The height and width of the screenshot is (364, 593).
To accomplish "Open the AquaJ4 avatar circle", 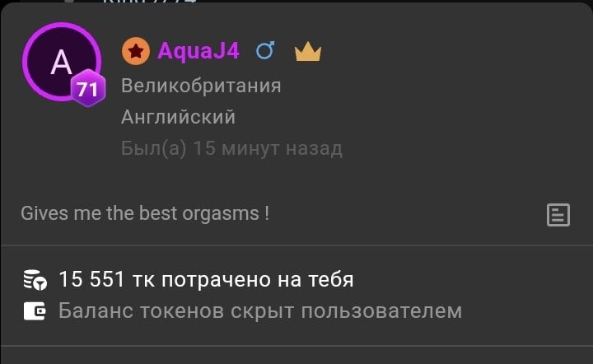I will click(62, 62).
